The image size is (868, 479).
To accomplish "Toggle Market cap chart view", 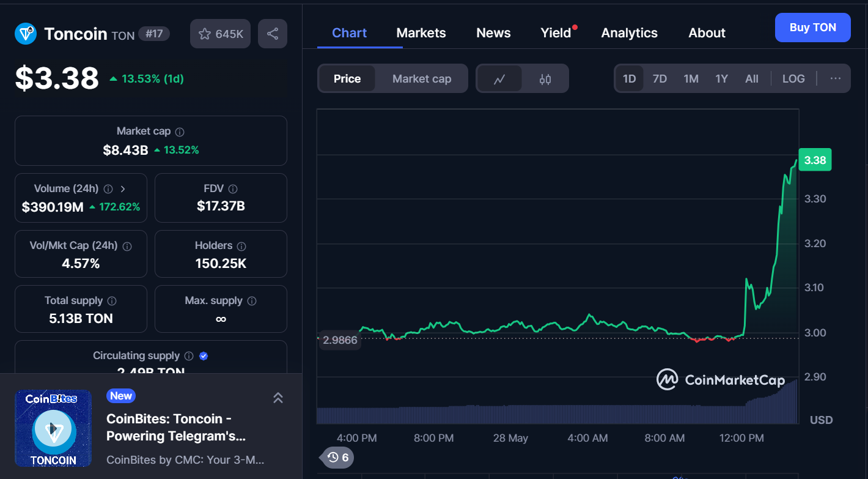I will pos(422,79).
